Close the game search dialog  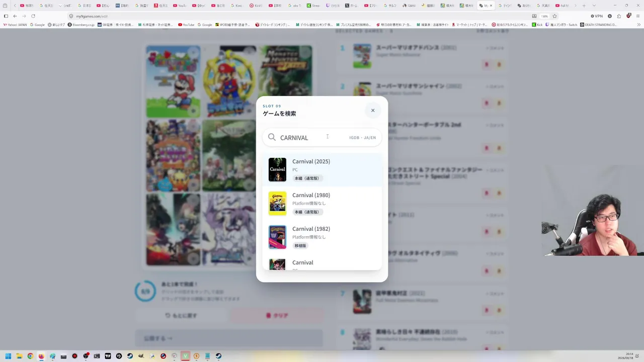coord(373,111)
